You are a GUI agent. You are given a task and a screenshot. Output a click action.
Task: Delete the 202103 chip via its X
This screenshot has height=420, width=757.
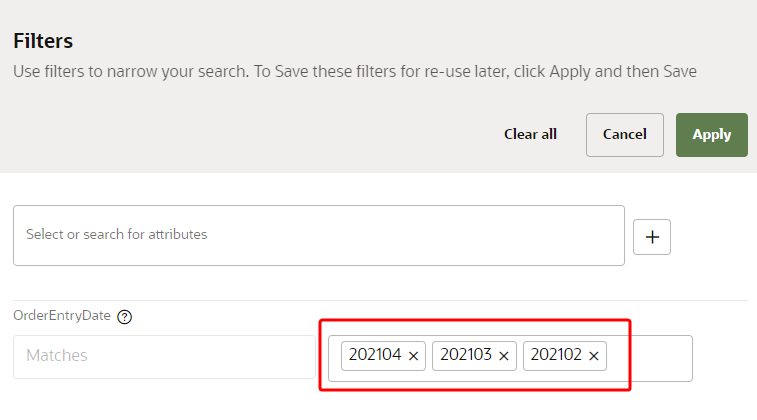[504, 356]
